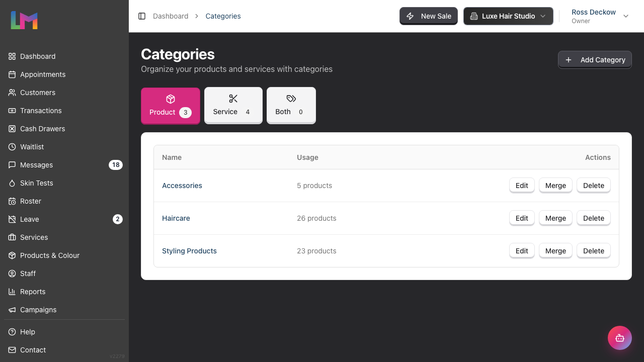
Task: Click Add Category button
Action: coord(595,60)
